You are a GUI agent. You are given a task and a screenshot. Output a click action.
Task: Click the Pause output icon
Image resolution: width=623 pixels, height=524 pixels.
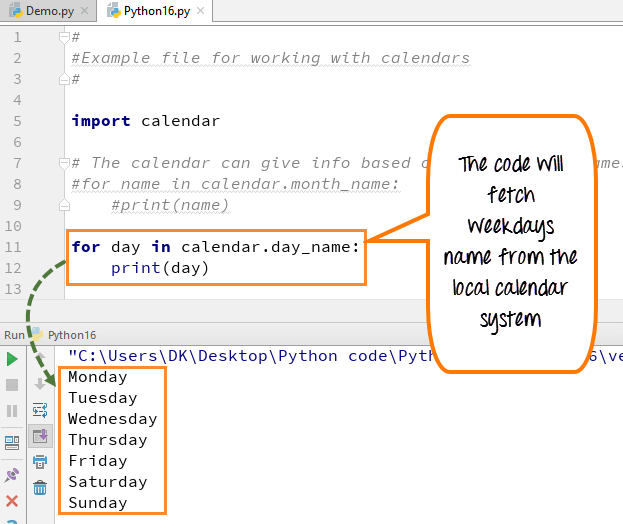coord(12,411)
